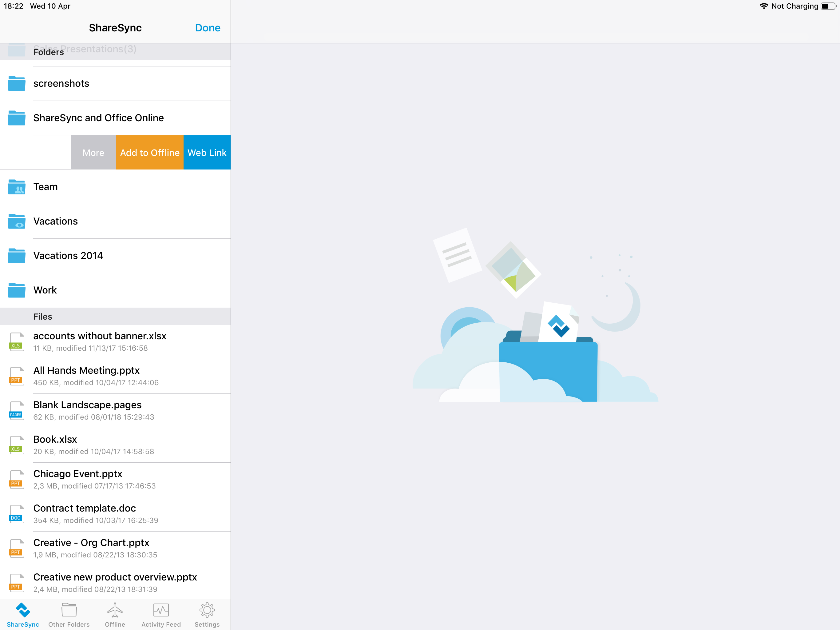Click the Not Charging status text
Screen dimensions: 840x630
click(x=795, y=6)
